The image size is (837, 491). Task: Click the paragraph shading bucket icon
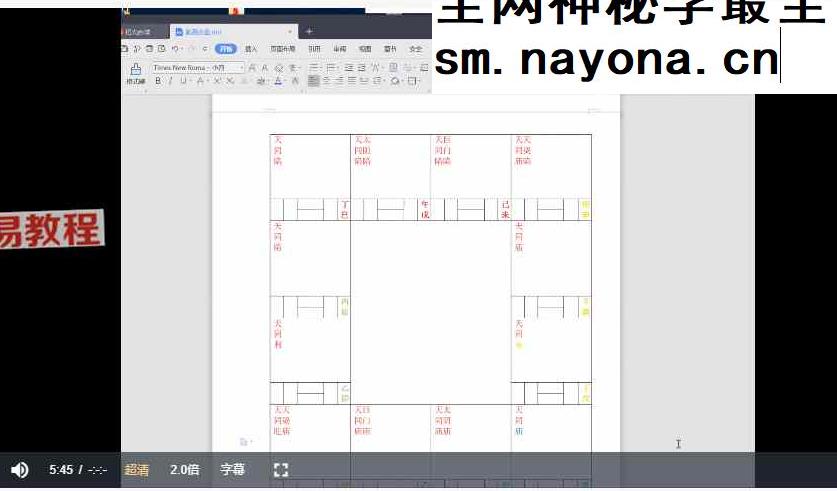[395, 81]
